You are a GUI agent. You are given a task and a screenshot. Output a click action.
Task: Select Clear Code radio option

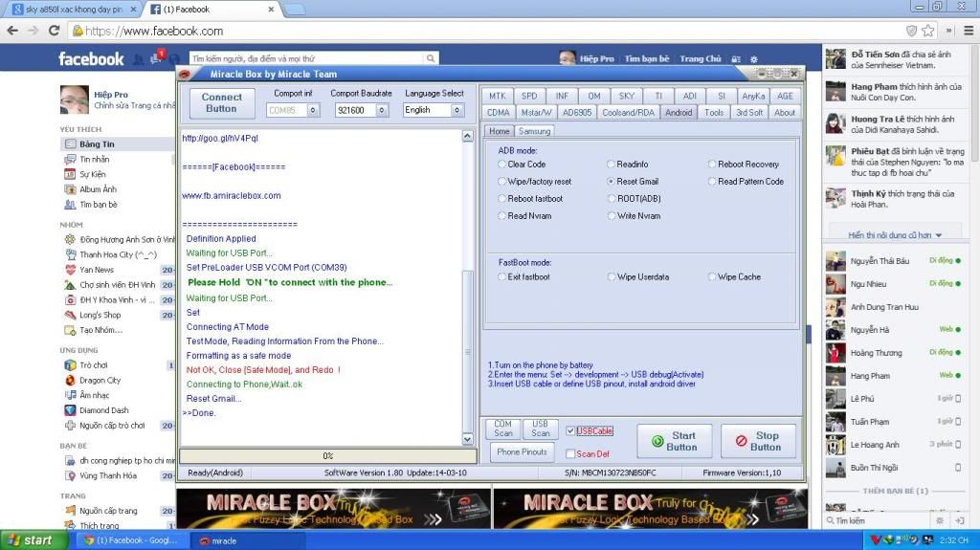pyautogui.click(x=501, y=165)
